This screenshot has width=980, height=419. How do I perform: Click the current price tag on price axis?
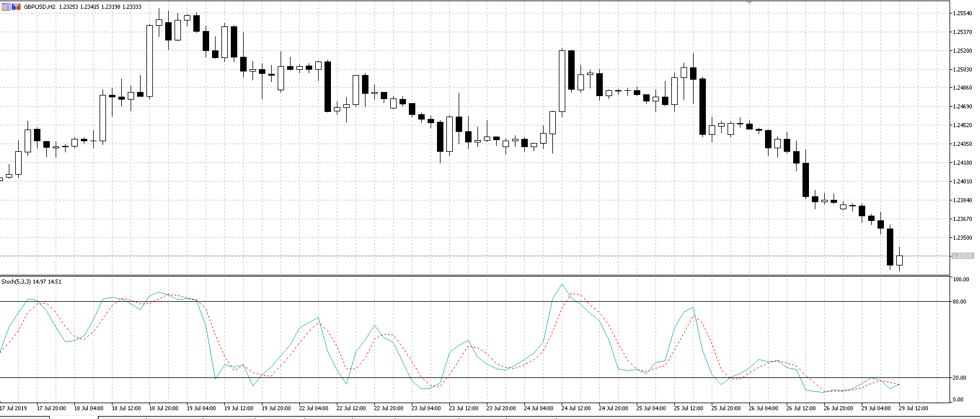[962, 256]
